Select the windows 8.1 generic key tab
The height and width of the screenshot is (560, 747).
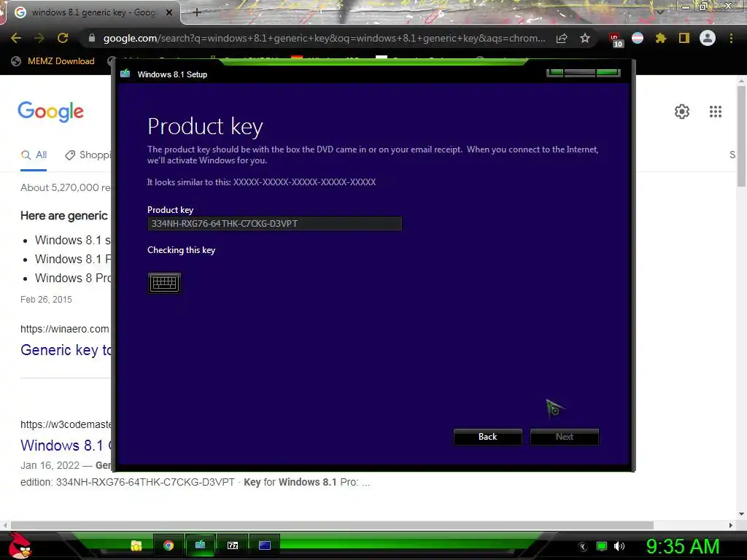pyautogui.click(x=93, y=13)
